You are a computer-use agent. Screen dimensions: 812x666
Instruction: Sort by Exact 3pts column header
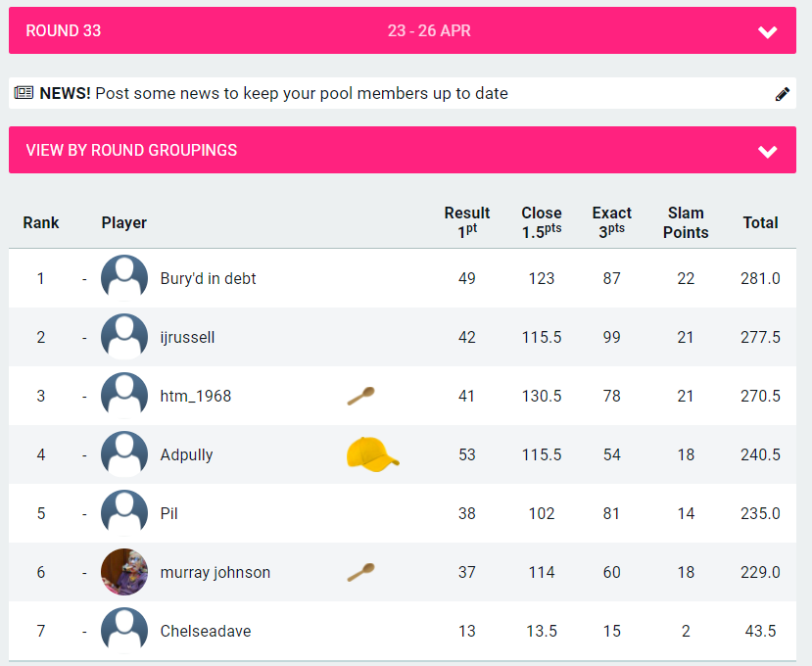(611, 222)
